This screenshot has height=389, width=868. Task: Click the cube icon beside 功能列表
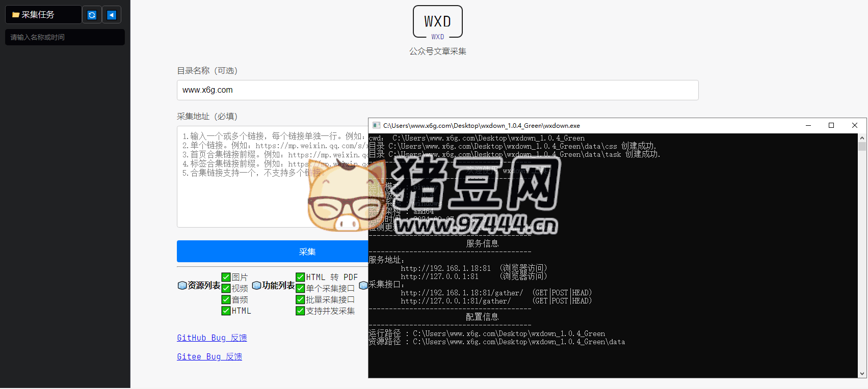pyautogui.click(x=256, y=286)
